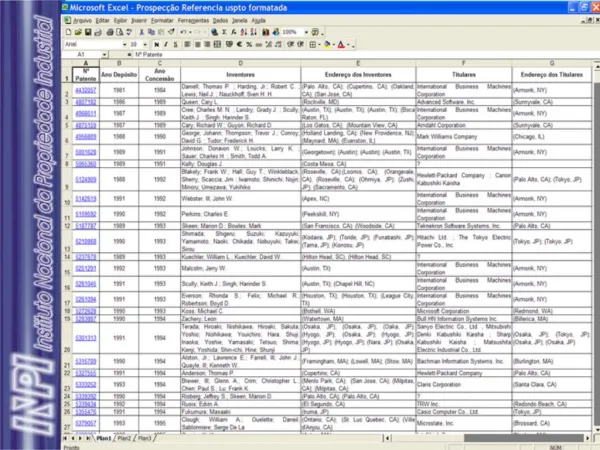Toggle align left

point(188,45)
